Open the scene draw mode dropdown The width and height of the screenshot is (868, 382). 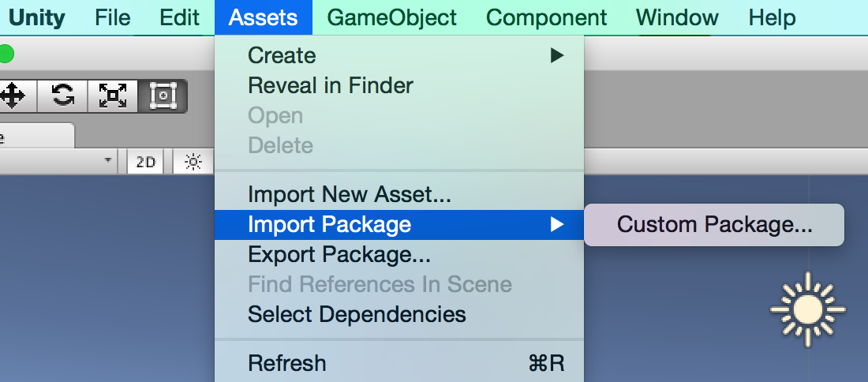coord(107,162)
